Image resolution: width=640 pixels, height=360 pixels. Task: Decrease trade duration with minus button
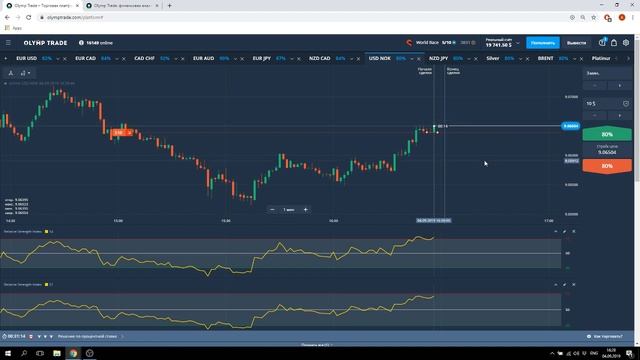click(594, 85)
